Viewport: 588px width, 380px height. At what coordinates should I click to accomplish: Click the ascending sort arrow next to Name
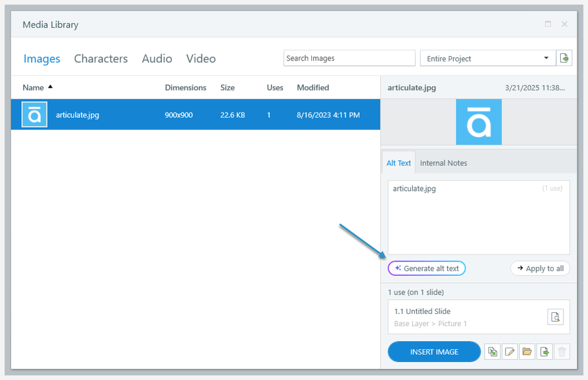tap(50, 87)
